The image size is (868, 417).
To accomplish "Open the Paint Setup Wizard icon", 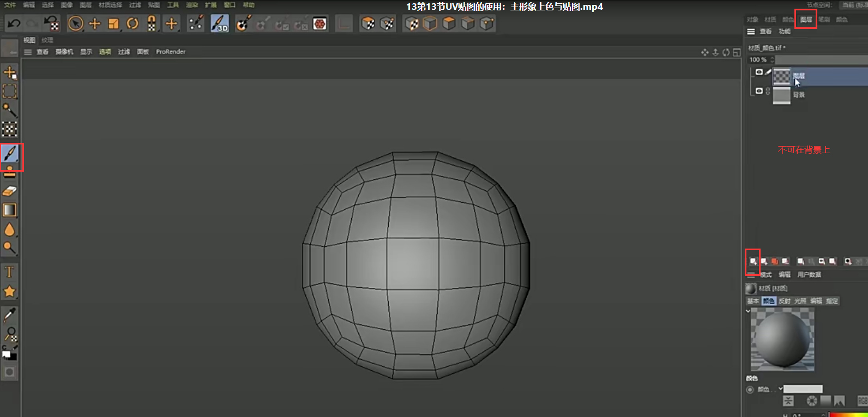I will (243, 23).
